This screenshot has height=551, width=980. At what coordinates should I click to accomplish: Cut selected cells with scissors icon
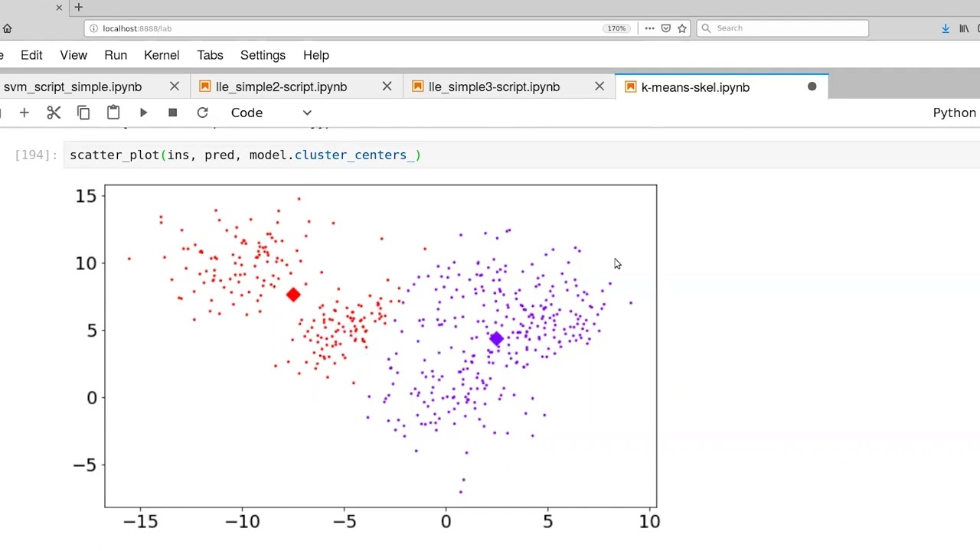click(x=54, y=112)
